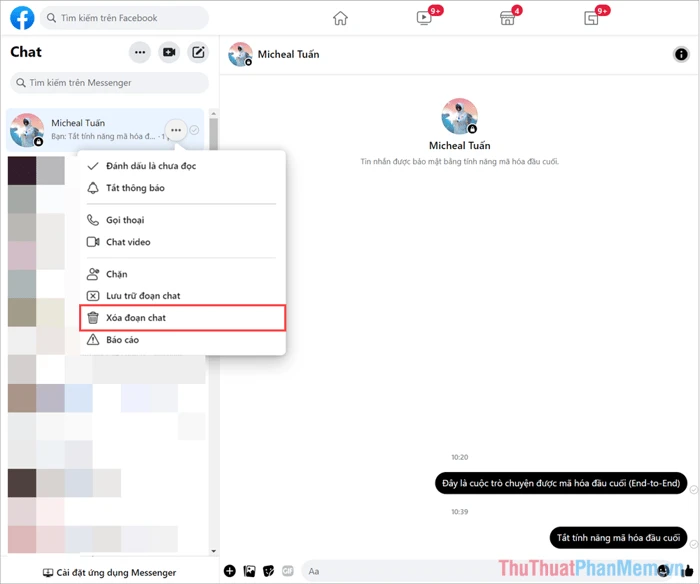Open the Facebook logo home link
Screen dimensions: 700x584
tap(22, 18)
